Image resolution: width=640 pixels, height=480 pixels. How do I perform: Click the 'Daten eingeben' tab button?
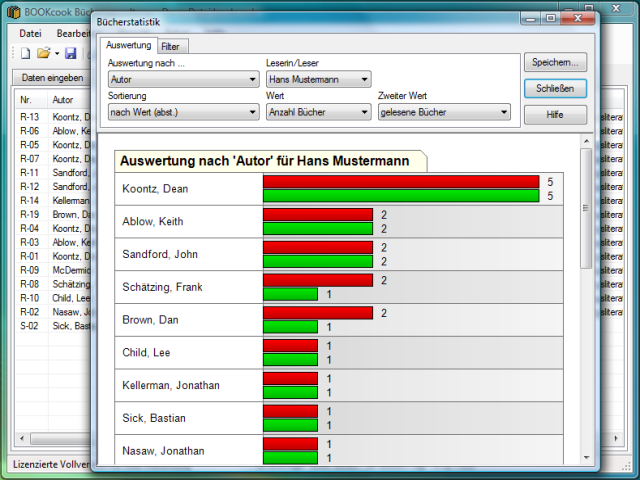click(x=52, y=78)
